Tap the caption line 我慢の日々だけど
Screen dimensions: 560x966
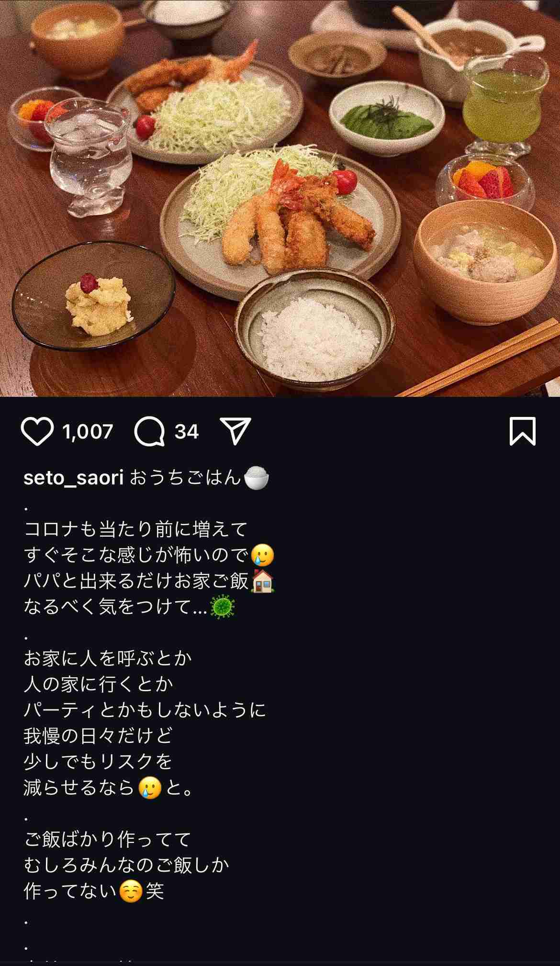coord(98,736)
